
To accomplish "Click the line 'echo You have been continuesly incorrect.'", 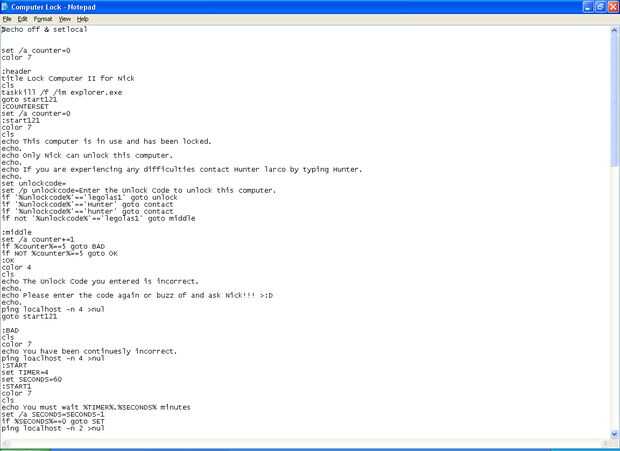I will tap(89, 351).
